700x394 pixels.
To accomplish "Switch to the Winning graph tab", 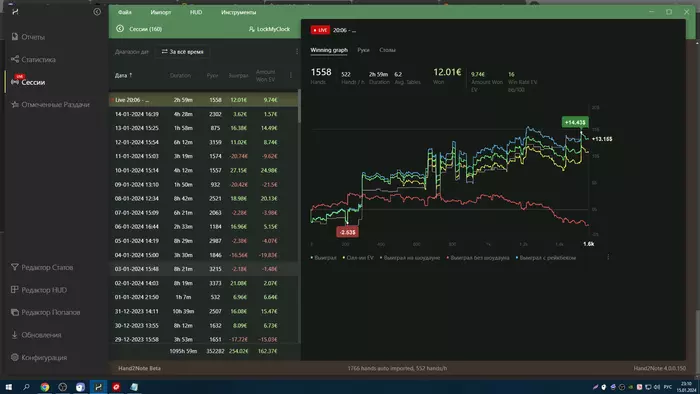I will click(x=329, y=50).
